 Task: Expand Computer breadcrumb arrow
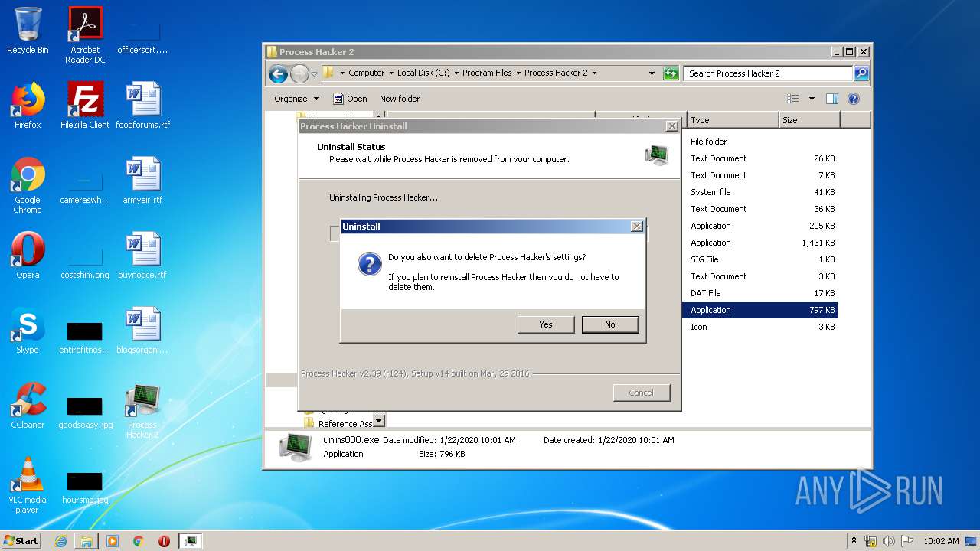click(390, 73)
